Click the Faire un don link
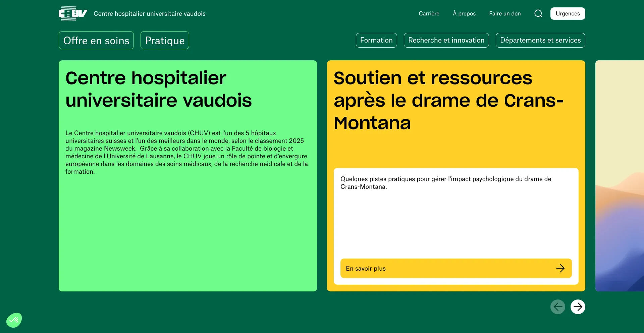 coord(505,13)
